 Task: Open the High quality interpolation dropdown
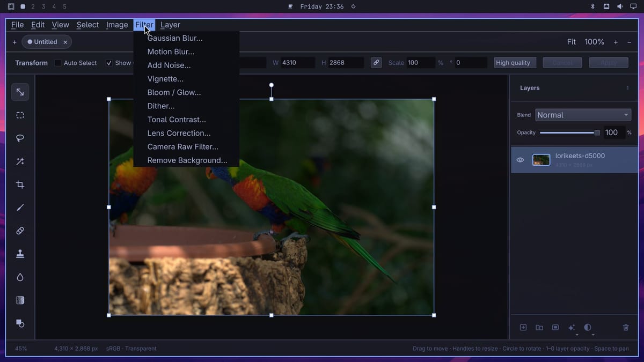(515, 63)
